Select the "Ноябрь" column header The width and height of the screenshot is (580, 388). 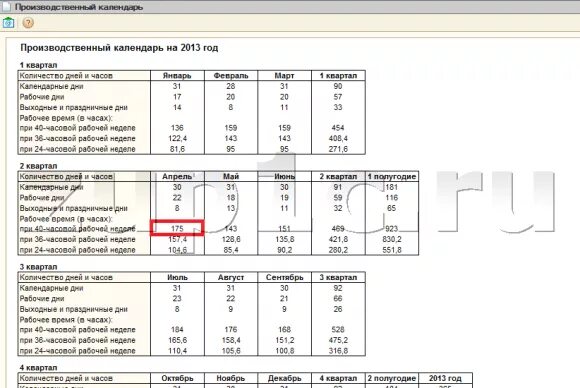231,378
